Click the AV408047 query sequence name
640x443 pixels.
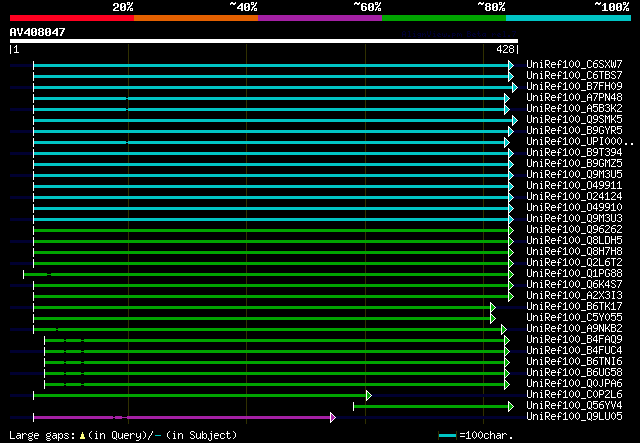[38, 32]
